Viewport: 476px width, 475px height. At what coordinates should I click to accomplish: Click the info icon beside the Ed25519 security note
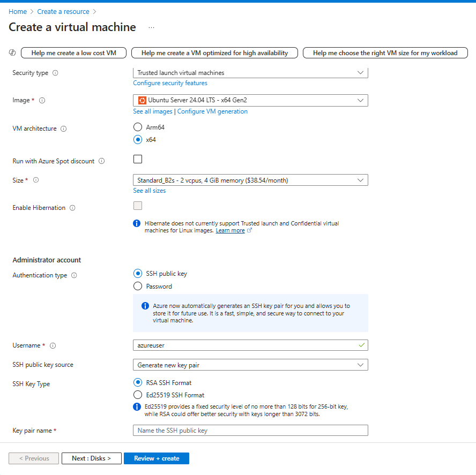point(137,407)
